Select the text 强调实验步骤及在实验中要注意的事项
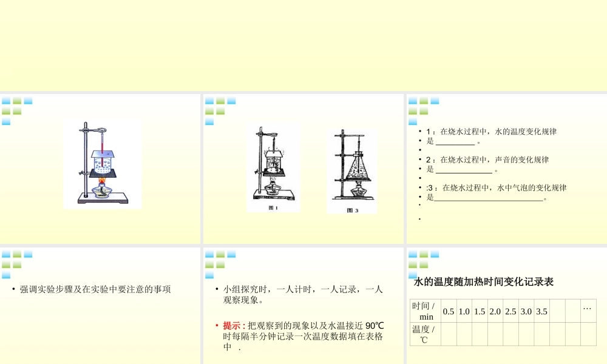Image resolution: width=607 pixels, height=364 pixels. click(95, 289)
